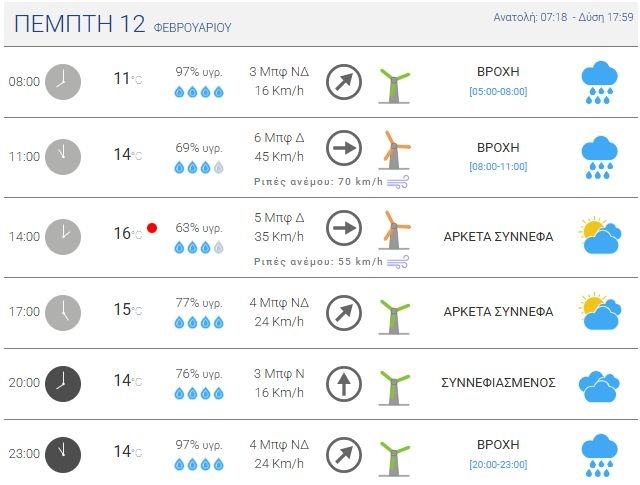This screenshot has height=485, width=640.
Task: Click the north wind arrow at 20:00
Action: coord(344,383)
